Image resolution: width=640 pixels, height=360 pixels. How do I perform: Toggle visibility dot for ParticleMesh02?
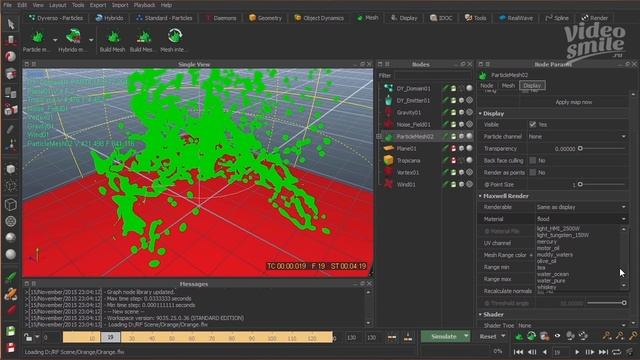(x=469, y=136)
